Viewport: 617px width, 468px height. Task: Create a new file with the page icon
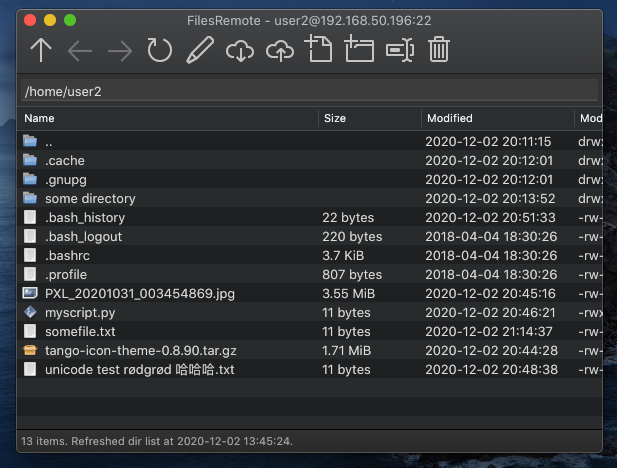point(319,49)
